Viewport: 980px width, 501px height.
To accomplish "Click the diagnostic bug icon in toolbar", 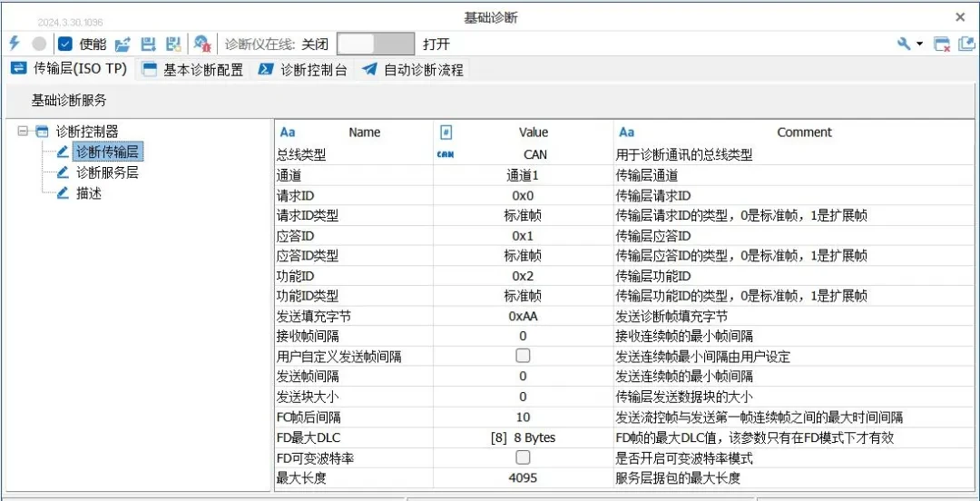I will pyautogui.click(x=201, y=44).
